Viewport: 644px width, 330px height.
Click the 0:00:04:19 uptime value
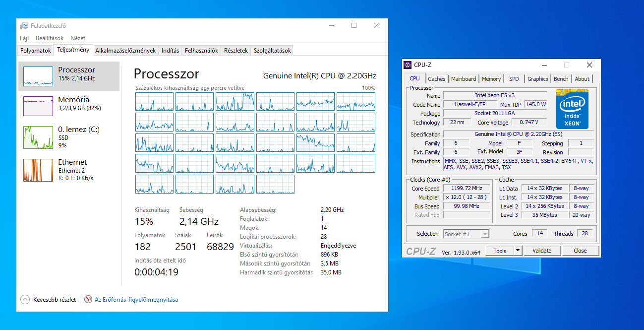(x=156, y=272)
